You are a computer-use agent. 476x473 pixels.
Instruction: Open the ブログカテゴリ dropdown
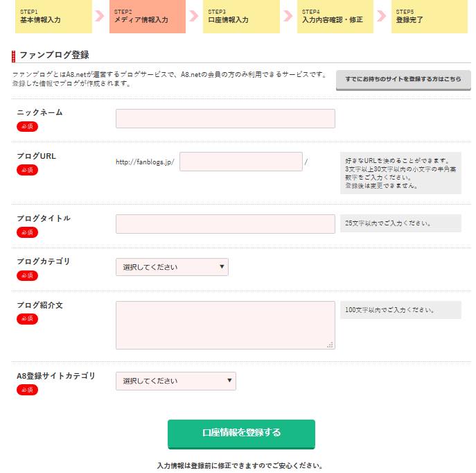click(x=172, y=267)
